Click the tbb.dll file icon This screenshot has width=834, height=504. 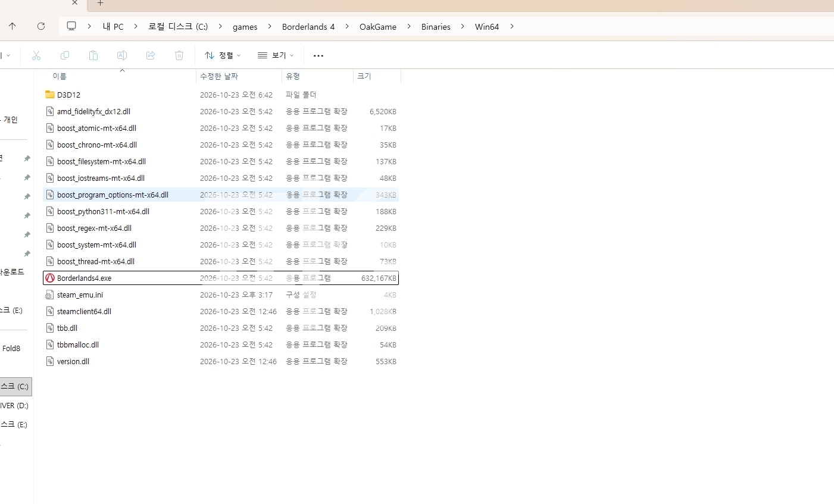pyautogui.click(x=50, y=328)
